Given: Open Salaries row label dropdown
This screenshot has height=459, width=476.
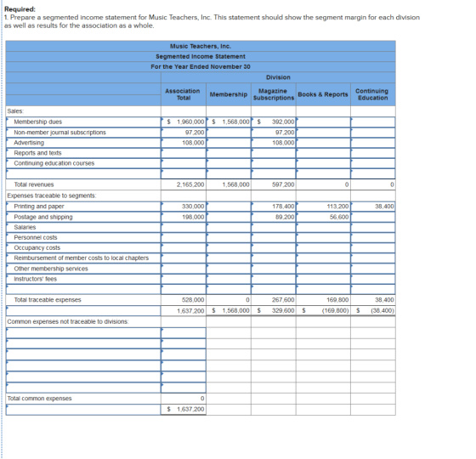Looking at the screenshot, I should click(x=83, y=228).
